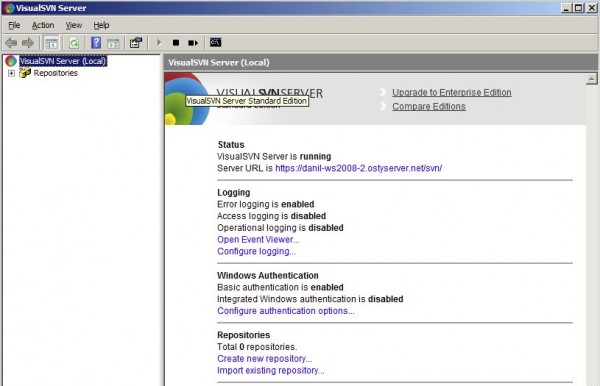Open the server Properties toolbar icon
Image resolution: width=600 pixels, height=386 pixels.
click(x=136, y=42)
